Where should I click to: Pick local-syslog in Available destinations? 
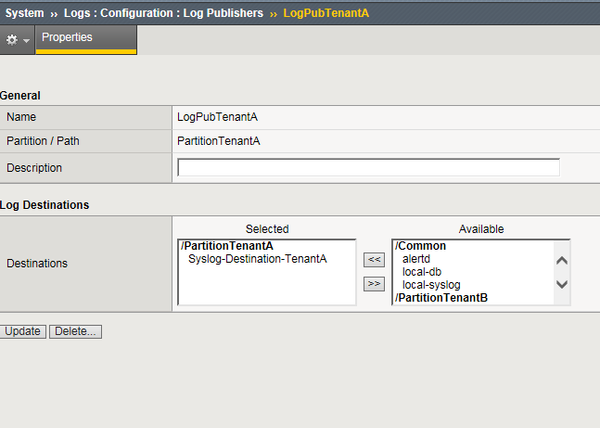point(431,285)
